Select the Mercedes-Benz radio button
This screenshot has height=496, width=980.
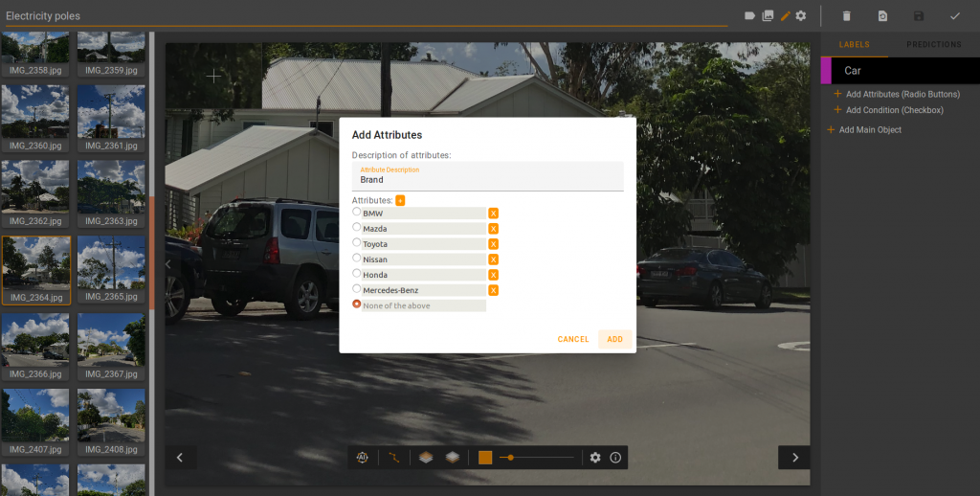[x=357, y=288]
